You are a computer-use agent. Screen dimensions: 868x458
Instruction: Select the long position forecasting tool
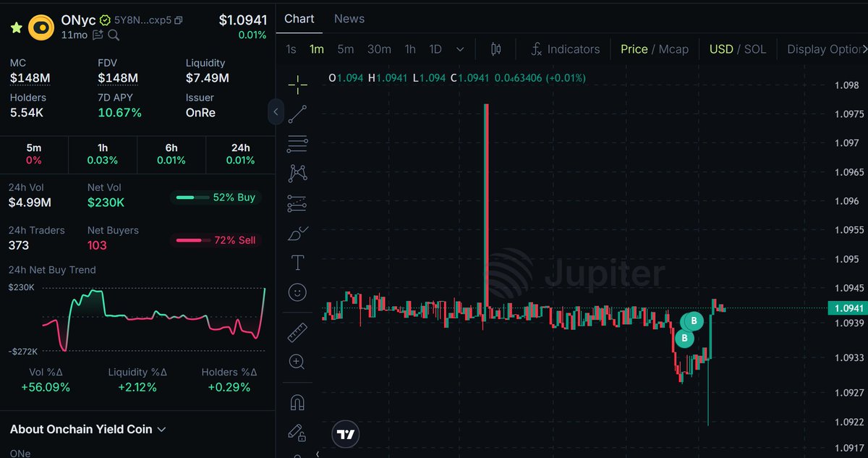[x=297, y=203]
